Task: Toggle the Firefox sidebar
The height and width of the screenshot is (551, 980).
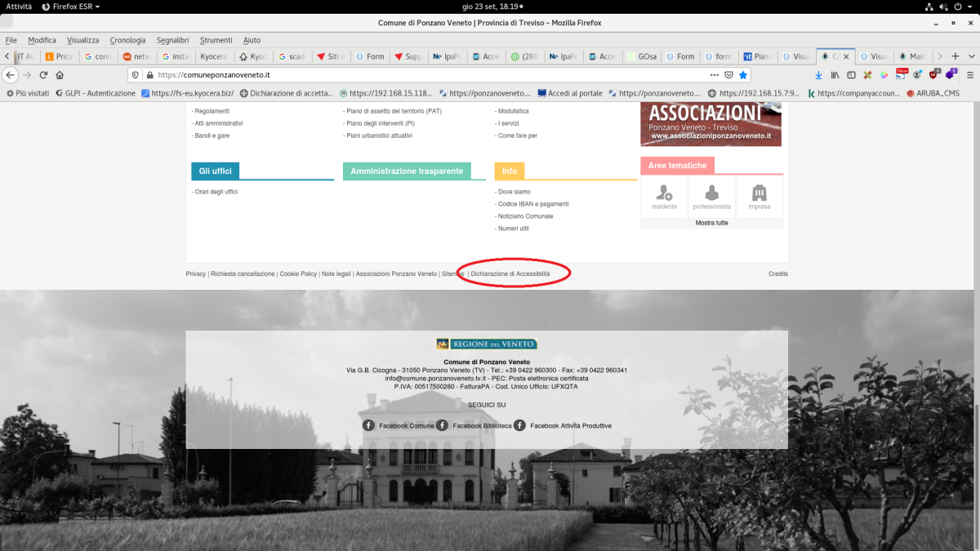Action: pyautogui.click(x=851, y=74)
